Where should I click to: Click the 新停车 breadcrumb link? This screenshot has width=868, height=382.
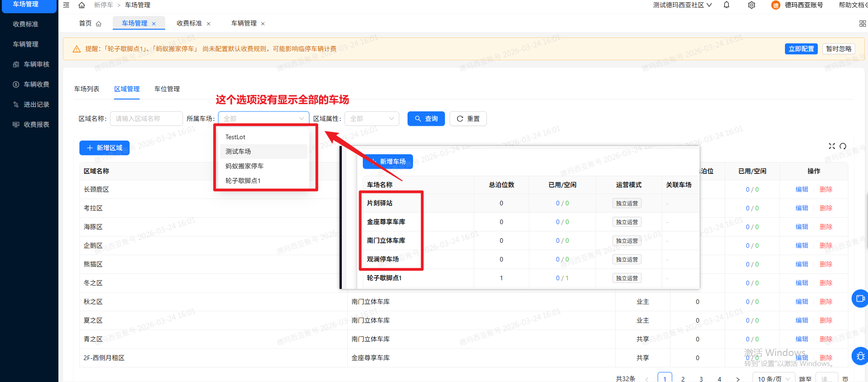click(x=103, y=5)
